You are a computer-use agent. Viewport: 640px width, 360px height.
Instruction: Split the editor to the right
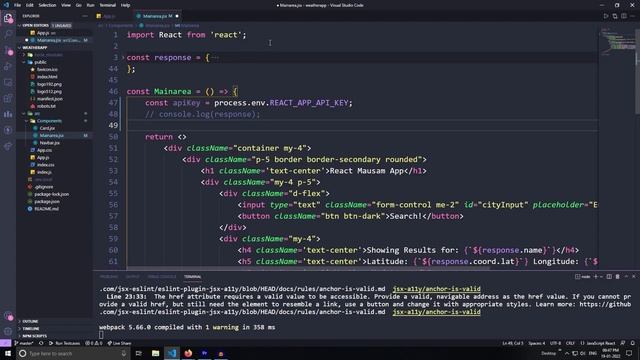[624, 16]
